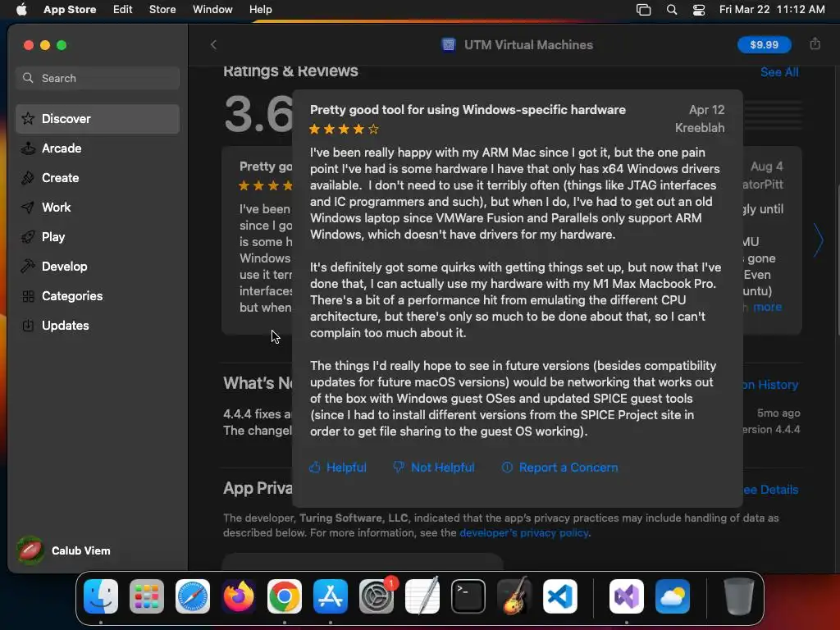
Task: Open Finder from the Dock
Action: tap(101, 596)
